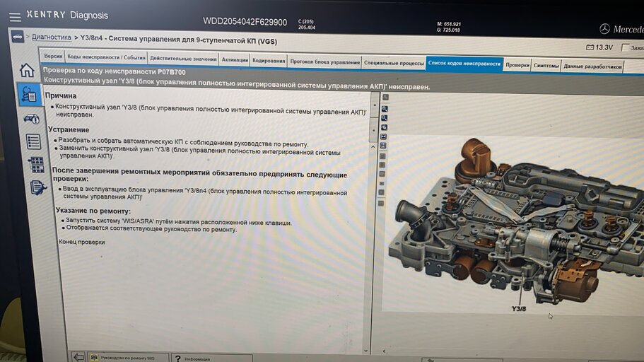This screenshot has height=362, width=644.
Task: Open the Версия tab
Action: pos(53,57)
